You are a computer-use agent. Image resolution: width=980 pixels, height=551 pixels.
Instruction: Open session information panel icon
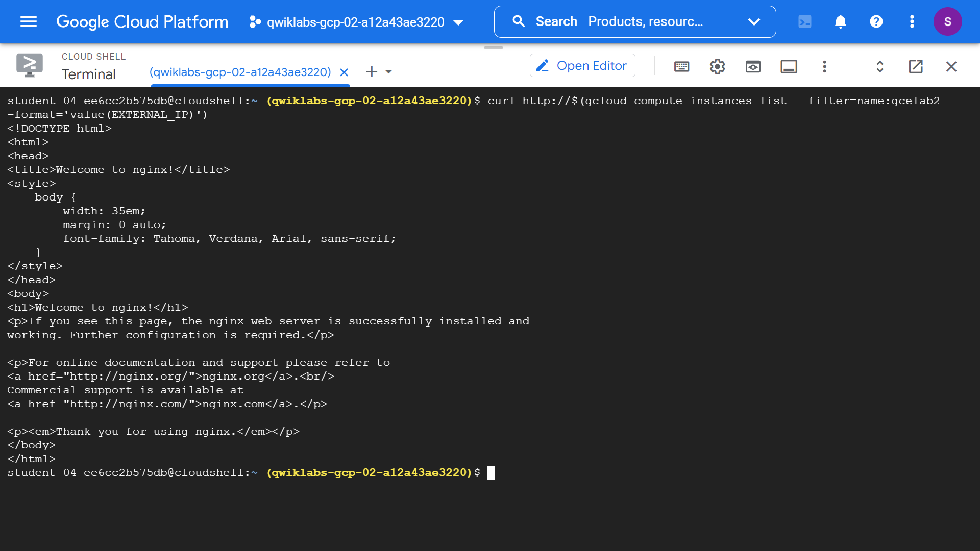point(789,67)
